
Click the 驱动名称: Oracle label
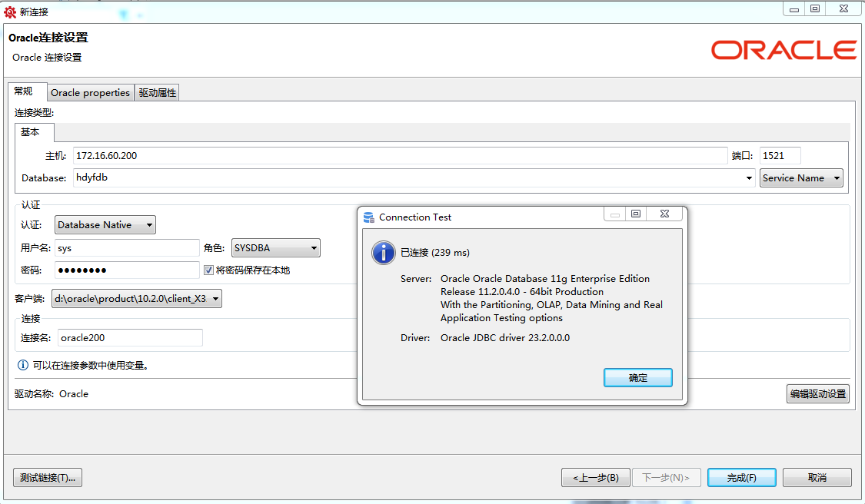(52, 393)
